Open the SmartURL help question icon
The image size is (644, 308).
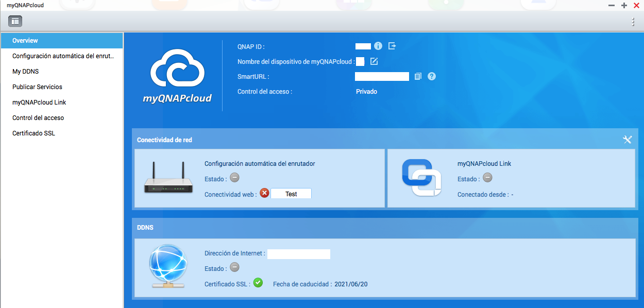[432, 76]
